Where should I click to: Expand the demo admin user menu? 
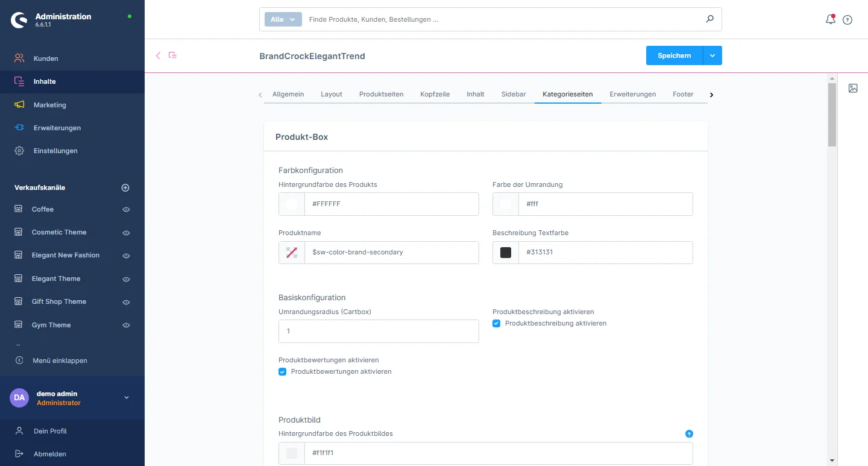point(127,397)
